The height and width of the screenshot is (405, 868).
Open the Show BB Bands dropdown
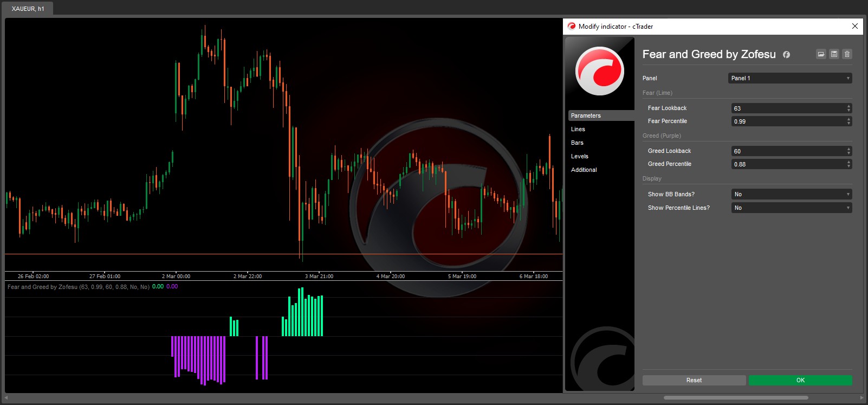pos(791,194)
